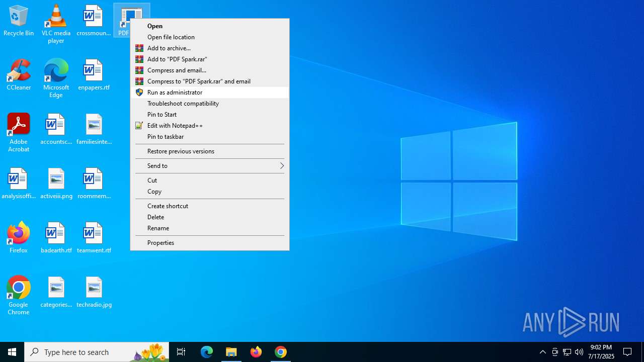644x362 pixels.
Task: Select the Google Chrome desktop shortcut
Action: point(19,296)
